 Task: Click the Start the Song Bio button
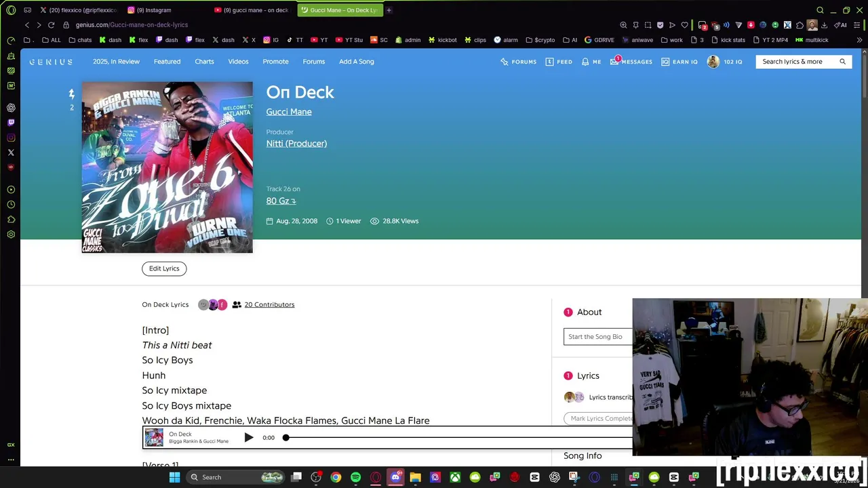(x=597, y=337)
